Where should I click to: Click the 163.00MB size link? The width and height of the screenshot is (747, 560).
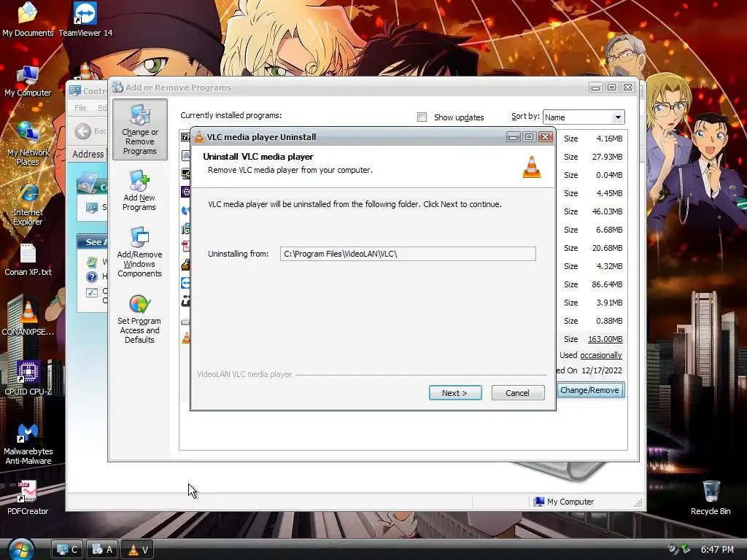point(605,339)
